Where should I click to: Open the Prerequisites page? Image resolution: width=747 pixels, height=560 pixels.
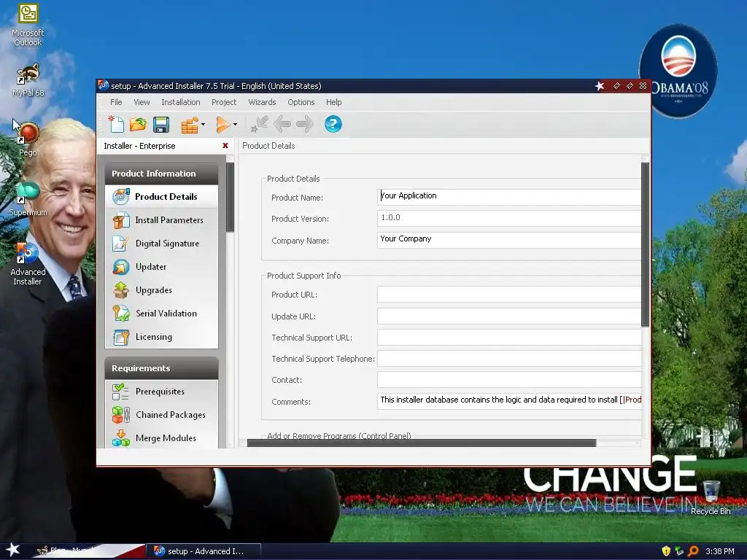(x=161, y=392)
